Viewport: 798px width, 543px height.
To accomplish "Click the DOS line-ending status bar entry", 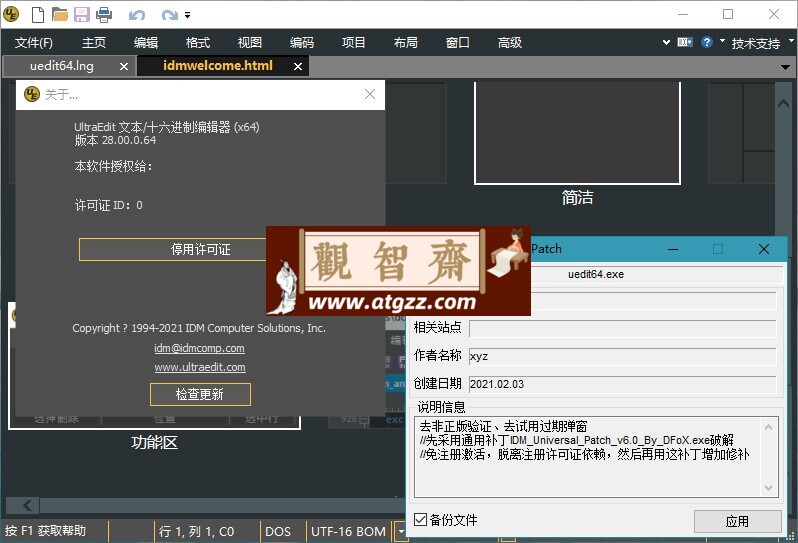I will tap(278, 532).
